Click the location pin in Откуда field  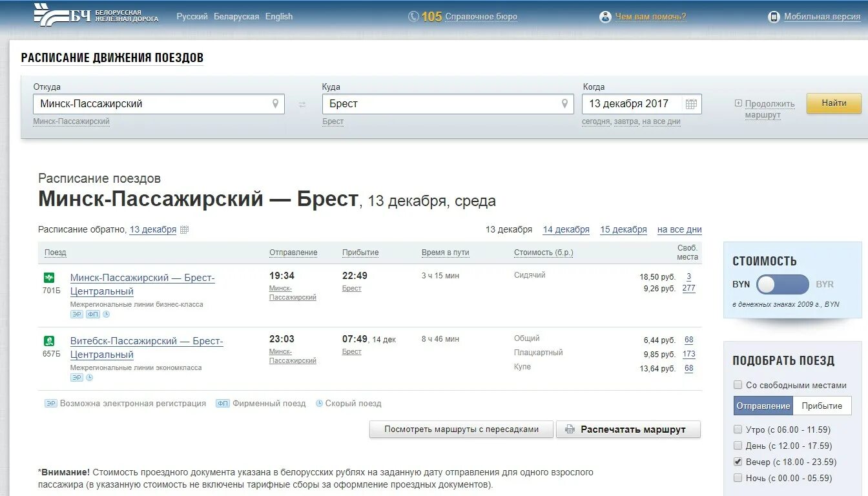click(275, 103)
